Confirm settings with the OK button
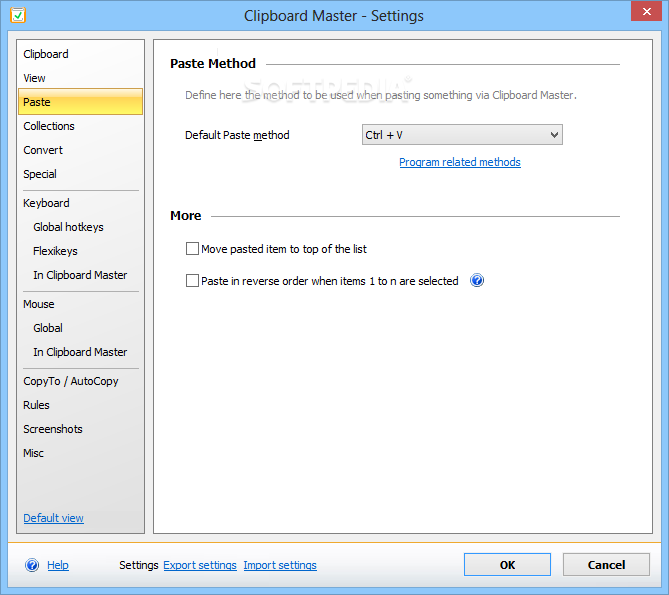Viewport: 669px width, 595px height. click(507, 565)
